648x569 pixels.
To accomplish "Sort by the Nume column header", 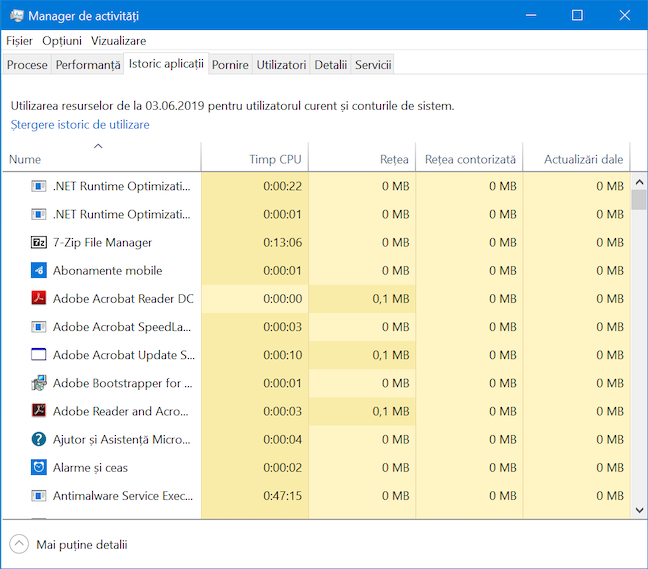I will (102, 157).
